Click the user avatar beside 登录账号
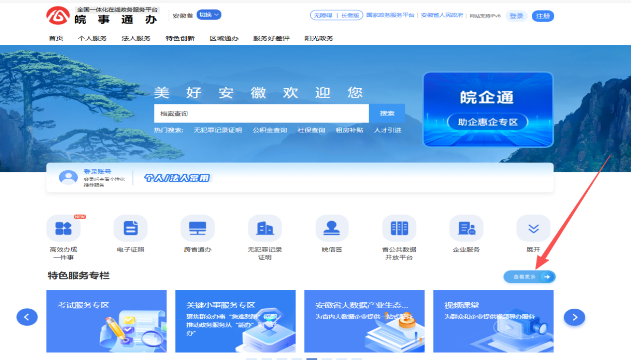This screenshot has height=364, width=631. pos(68,177)
